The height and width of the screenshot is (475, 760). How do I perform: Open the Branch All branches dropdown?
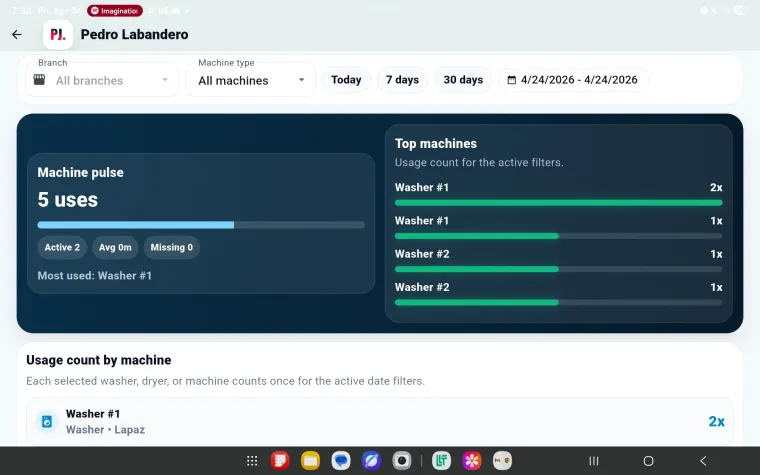tap(102, 79)
